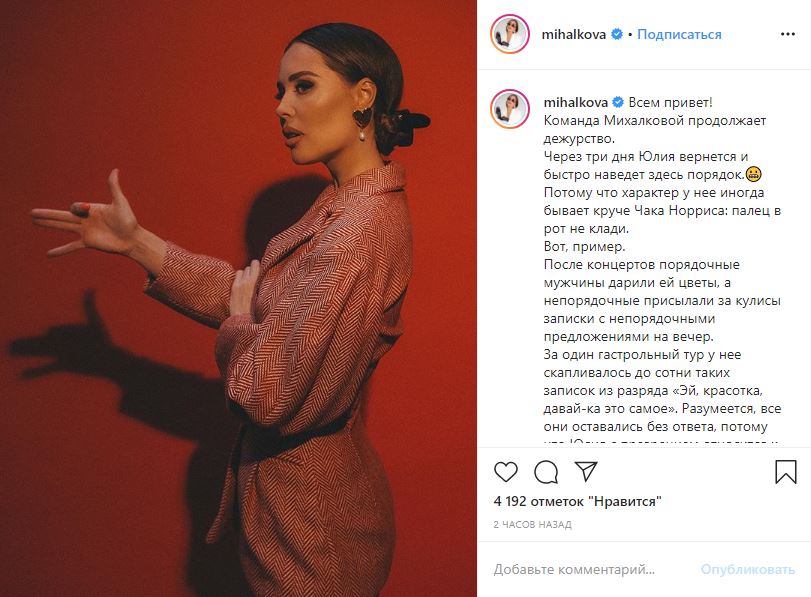The image size is (811, 597).
Task: Open mihalkova username in the header
Action: point(574,34)
